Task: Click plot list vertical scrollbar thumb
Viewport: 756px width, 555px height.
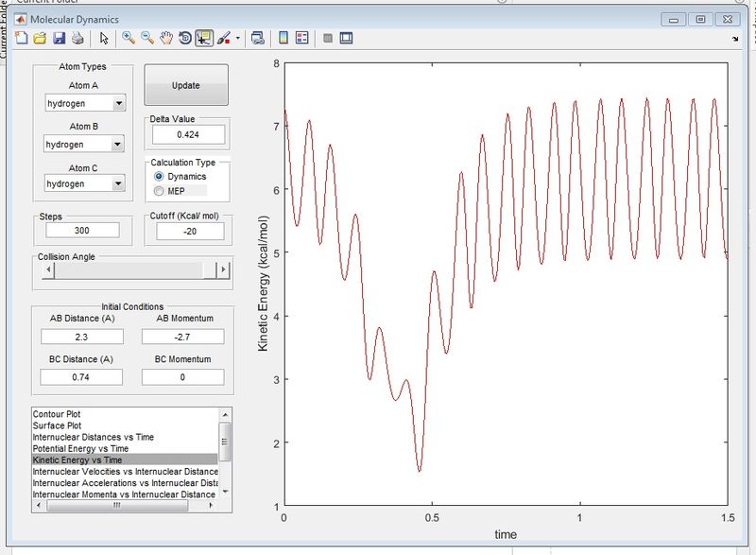Action: tap(225, 442)
